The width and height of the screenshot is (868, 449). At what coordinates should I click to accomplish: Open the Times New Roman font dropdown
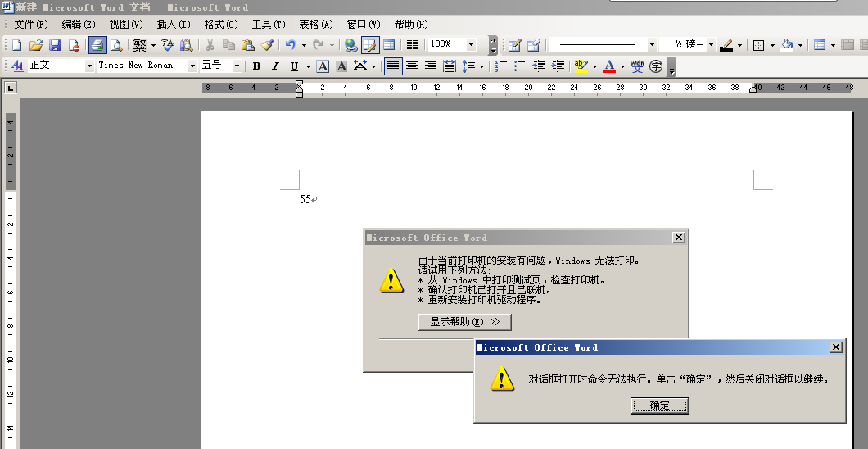pyautogui.click(x=192, y=66)
